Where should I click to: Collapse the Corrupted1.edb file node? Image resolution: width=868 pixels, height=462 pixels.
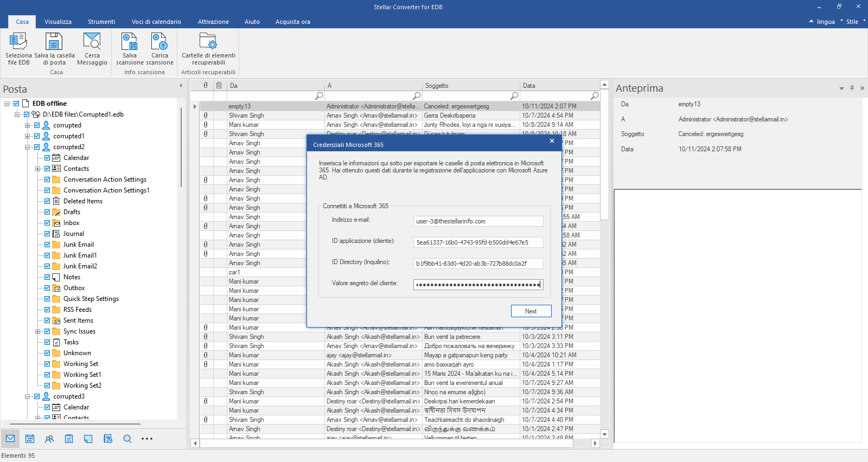pyautogui.click(x=17, y=114)
